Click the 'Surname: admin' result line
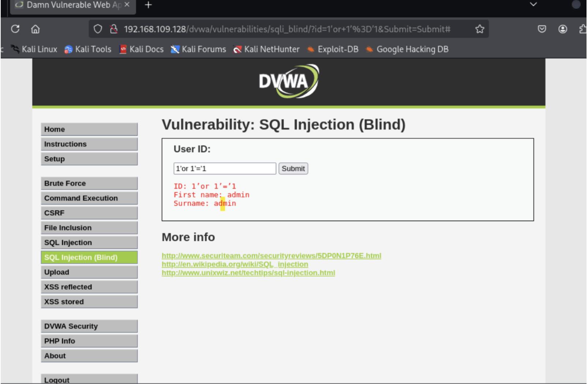Viewport: 588px width, 384px height. 205,203
